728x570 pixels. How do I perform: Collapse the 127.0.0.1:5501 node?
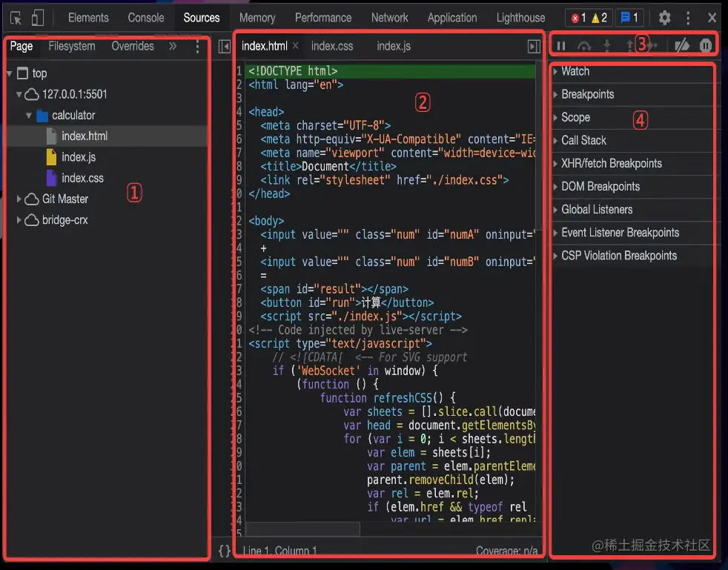pos(19,95)
